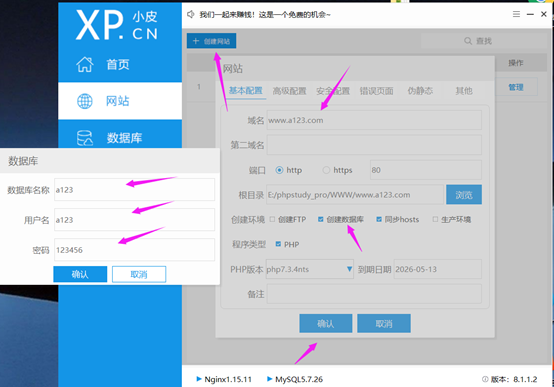
Task: Click the MySQL5.7.26 play icon in the status bar
Action: (x=269, y=379)
